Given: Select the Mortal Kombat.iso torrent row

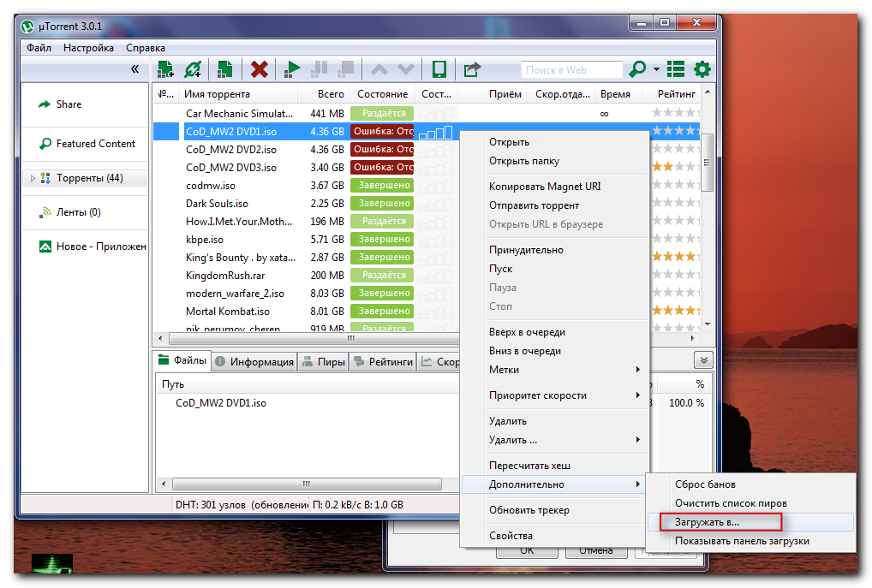Looking at the screenshot, I should [x=306, y=312].
